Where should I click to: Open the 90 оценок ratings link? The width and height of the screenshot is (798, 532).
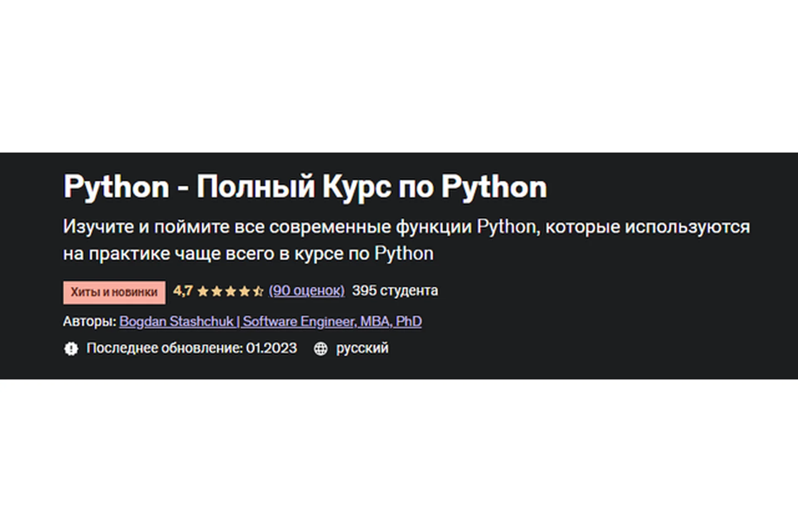(x=306, y=291)
